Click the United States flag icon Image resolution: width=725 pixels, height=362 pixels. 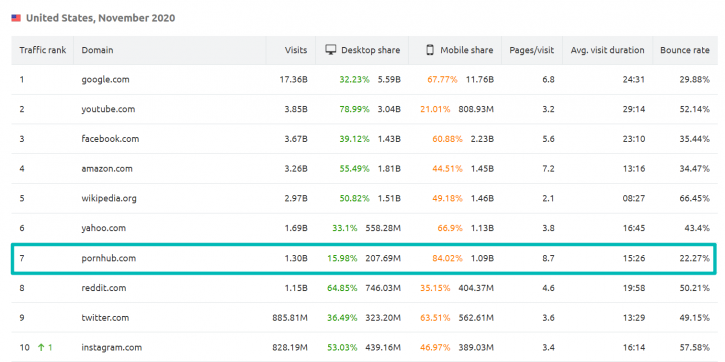pyautogui.click(x=16, y=18)
